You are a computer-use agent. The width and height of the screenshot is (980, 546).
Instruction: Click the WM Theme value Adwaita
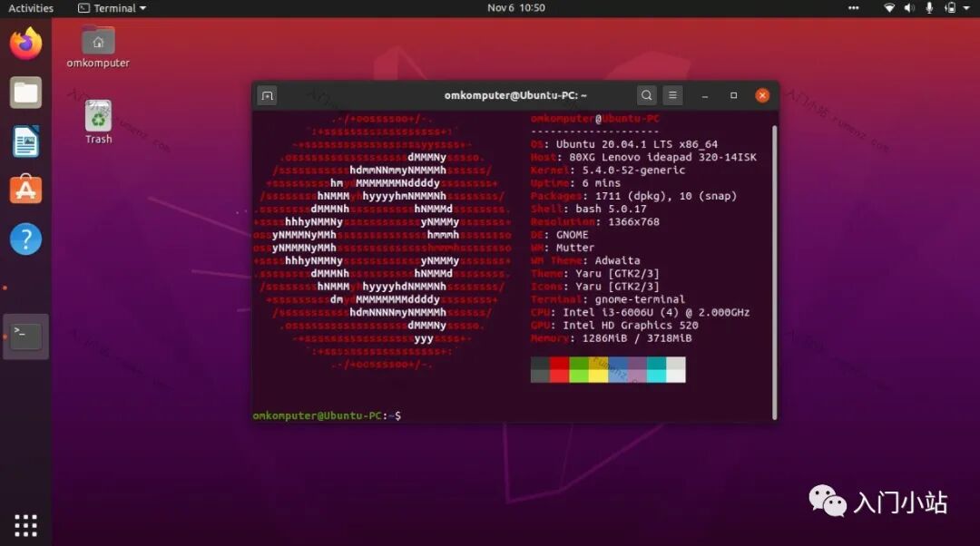[618, 260]
